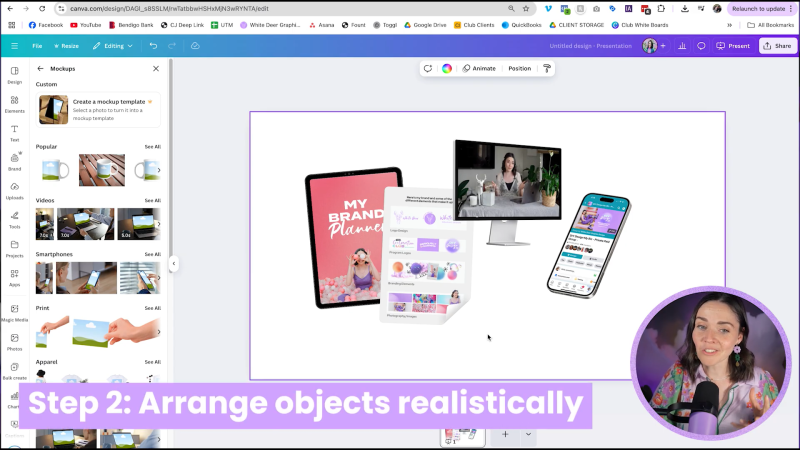The height and width of the screenshot is (450, 800).
Task: Open the Tools sidebar panel
Action: [14, 220]
